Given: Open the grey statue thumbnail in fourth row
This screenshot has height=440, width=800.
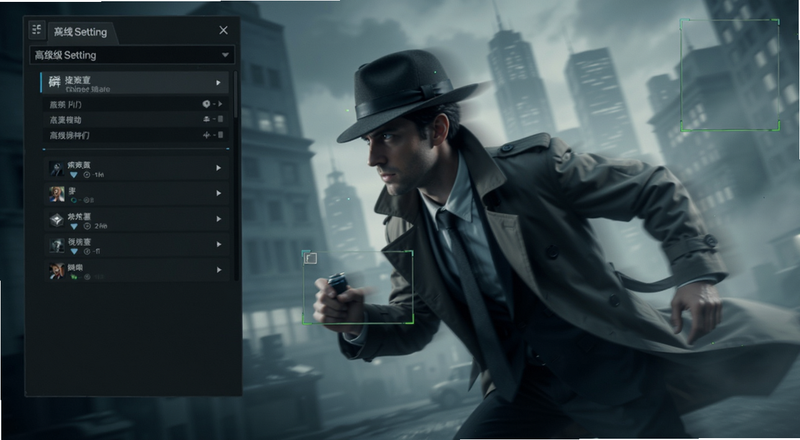Looking at the screenshot, I should [57, 245].
